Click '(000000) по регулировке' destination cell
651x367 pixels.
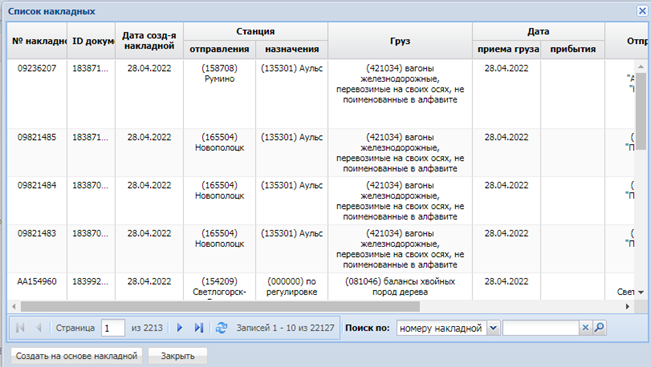point(292,286)
